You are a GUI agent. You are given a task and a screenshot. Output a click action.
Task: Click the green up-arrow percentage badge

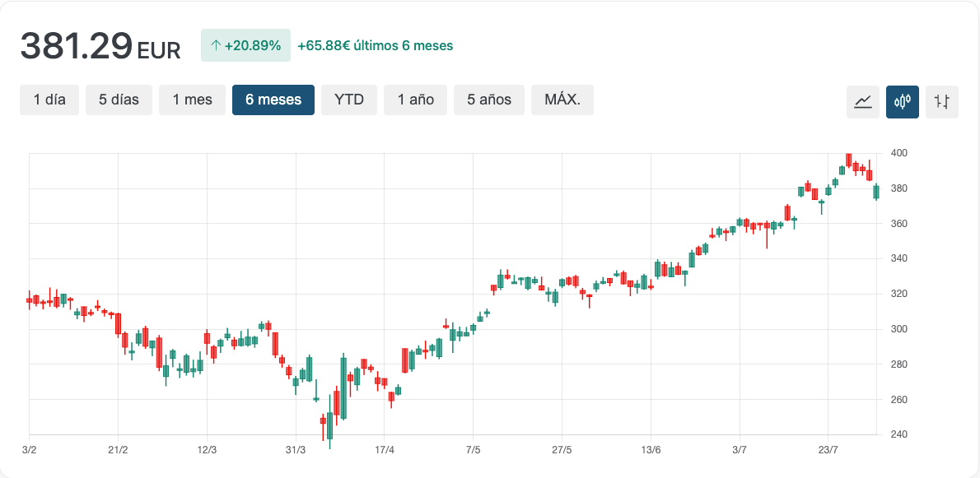click(x=245, y=45)
